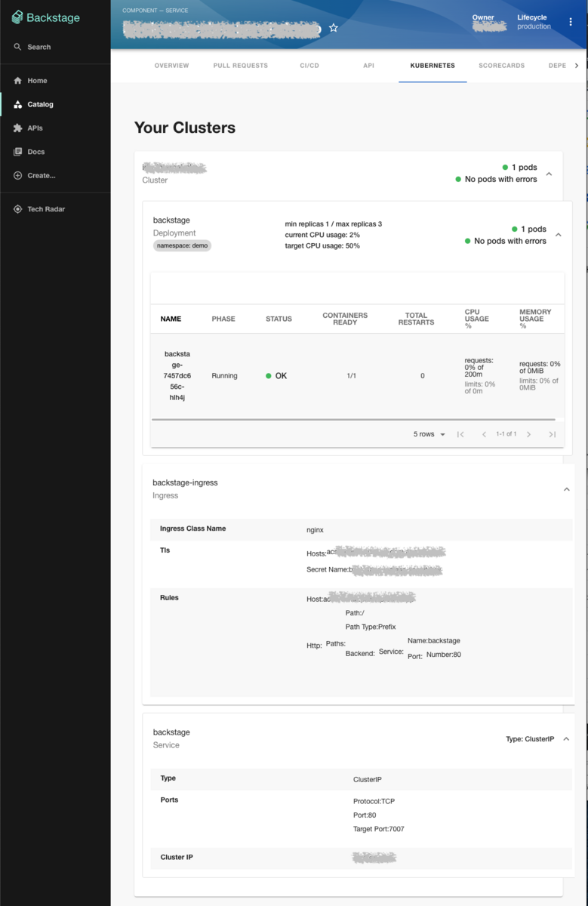Open Search in the sidebar
The image size is (588, 906).
pyautogui.click(x=32, y=47)
